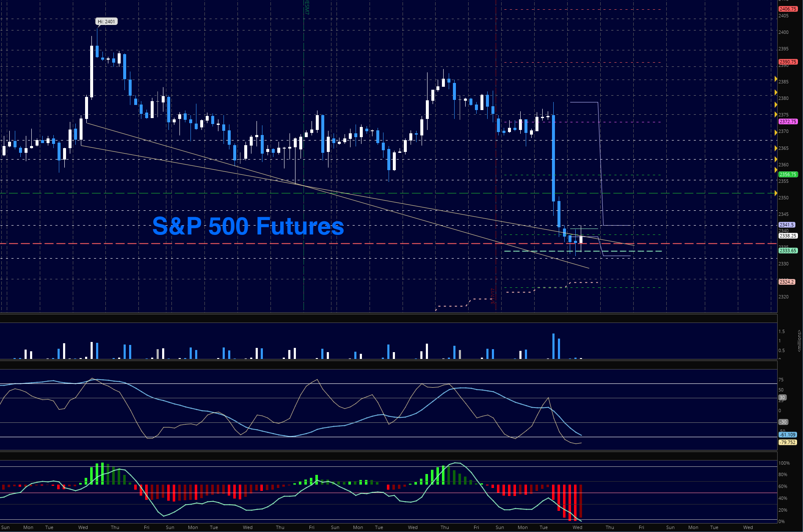This screenshot has height=532, width=803.
Task: Click the 80% axis label in bottom panel
Action: click(x=783, y=474)
